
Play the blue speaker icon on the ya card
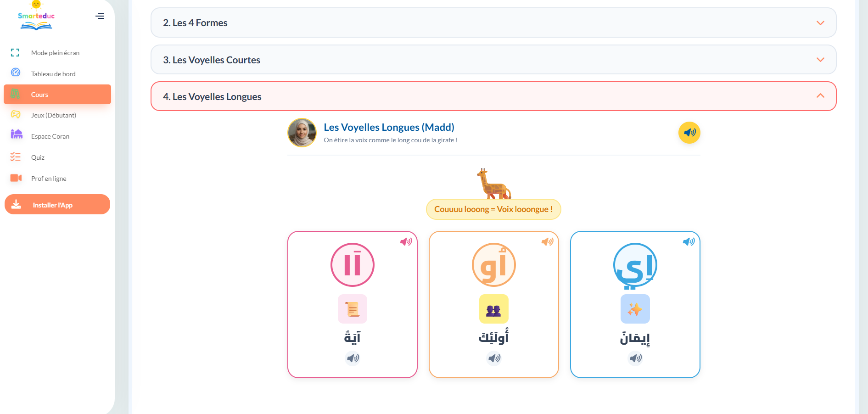(689, 241)
